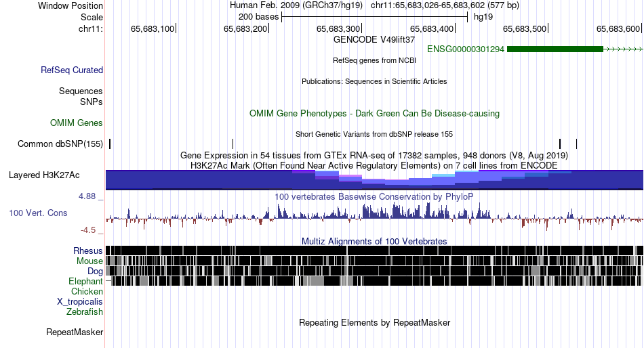
Task: Click the Dog alignment bar
Action: (x=374, y=271)
